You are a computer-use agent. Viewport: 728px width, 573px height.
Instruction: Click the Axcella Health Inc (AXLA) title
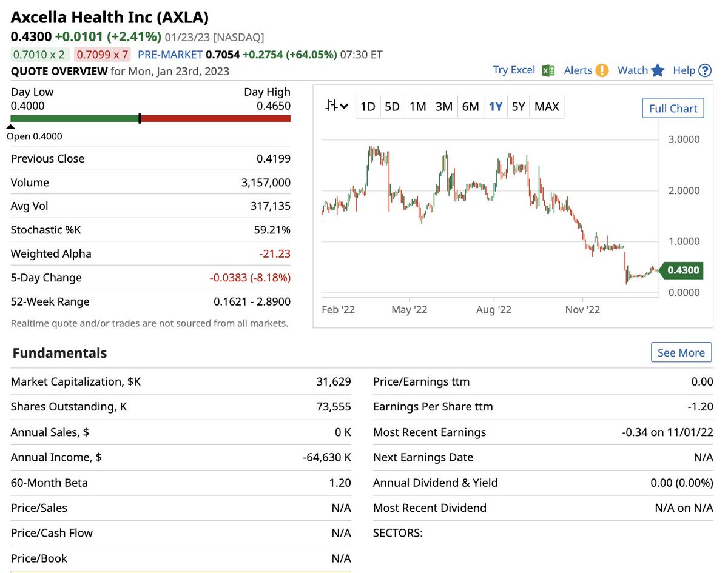click(109, 17)
